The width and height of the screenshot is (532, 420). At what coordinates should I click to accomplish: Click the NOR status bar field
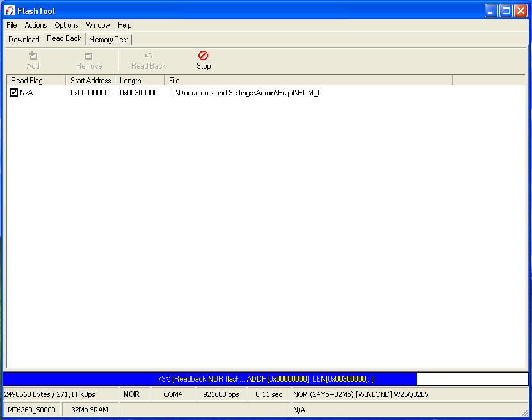pos(134,394)
